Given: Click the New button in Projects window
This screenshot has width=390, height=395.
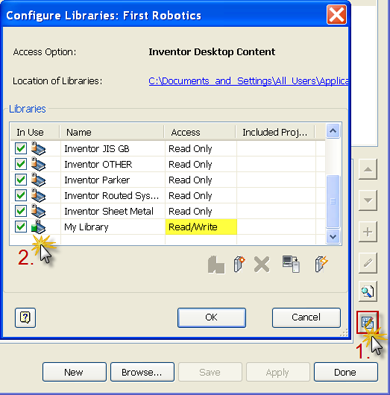Looking at the screenshot, I should tap(74, 372).
